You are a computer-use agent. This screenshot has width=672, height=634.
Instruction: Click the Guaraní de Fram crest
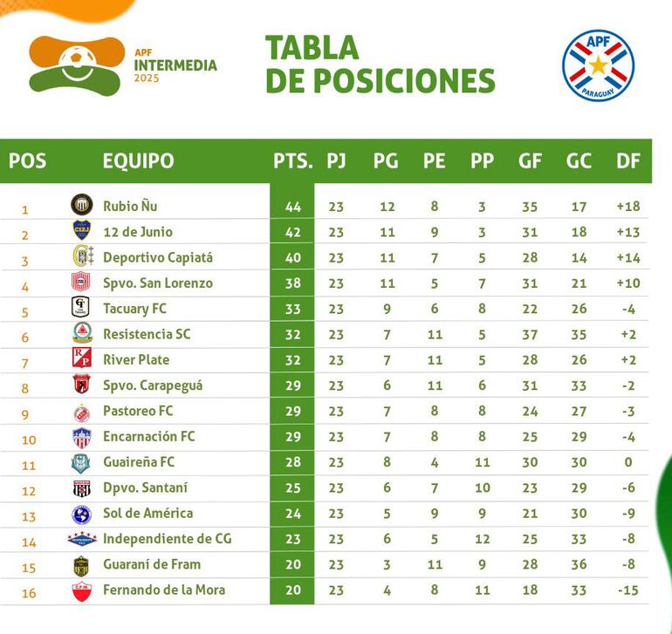(81, 565)
